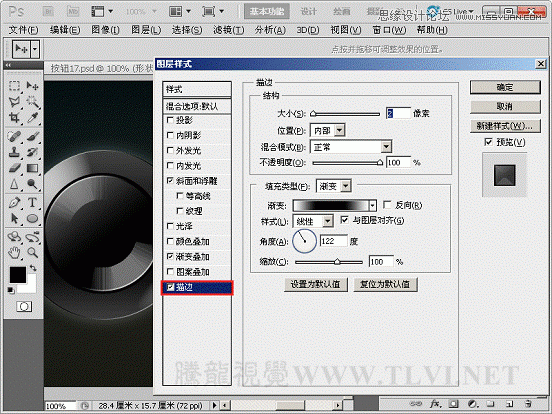Select the Dodge tool
Screen dimensions: 552x414
tap(32, 184)
